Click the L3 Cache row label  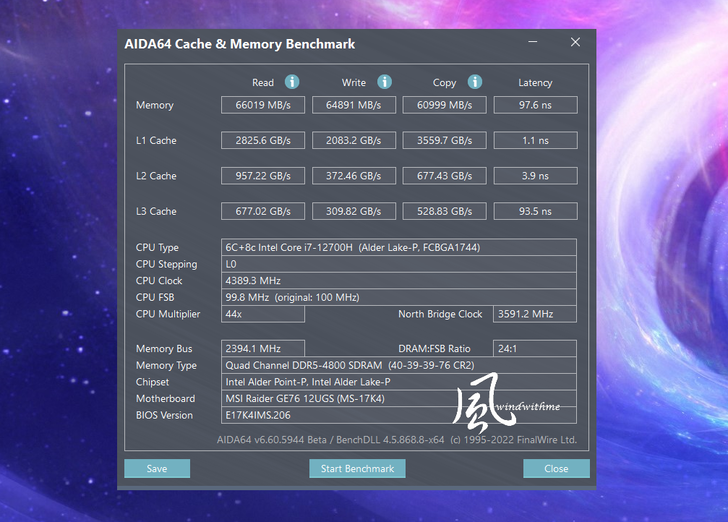(x=156, y=211)
